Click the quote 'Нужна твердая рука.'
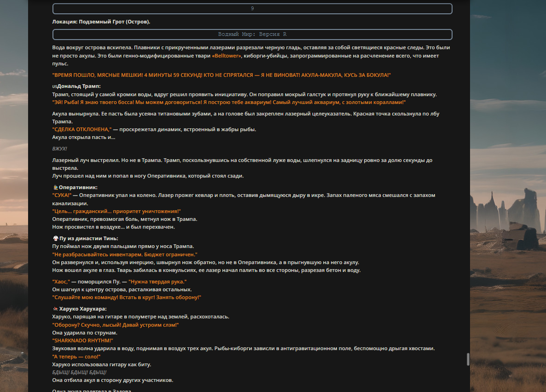546x392 pixels. (x=157, y=282)
